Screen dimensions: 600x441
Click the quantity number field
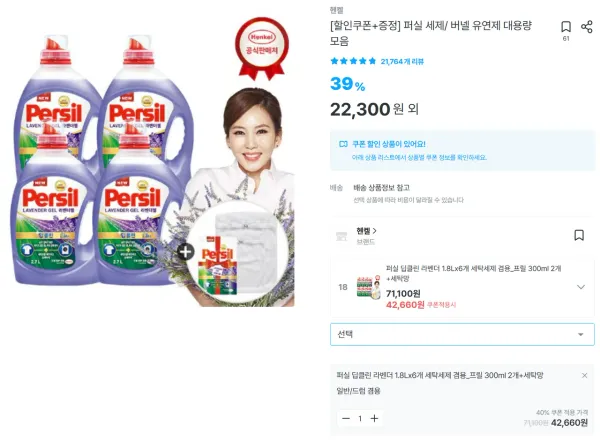click(x=360, y=418)
